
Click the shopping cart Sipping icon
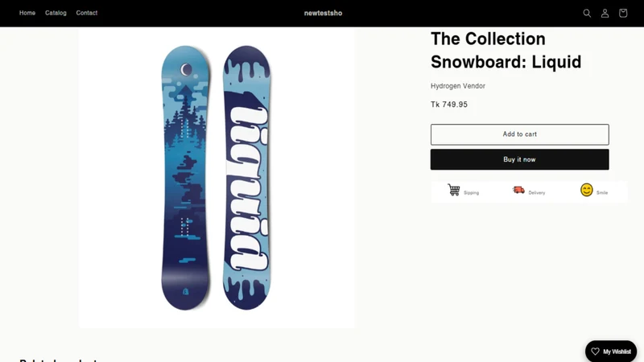pyautogui.click(x=454, y=190)
